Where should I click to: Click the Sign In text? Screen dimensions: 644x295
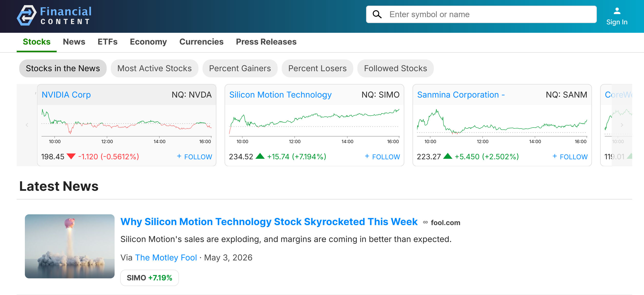(617, 22)
